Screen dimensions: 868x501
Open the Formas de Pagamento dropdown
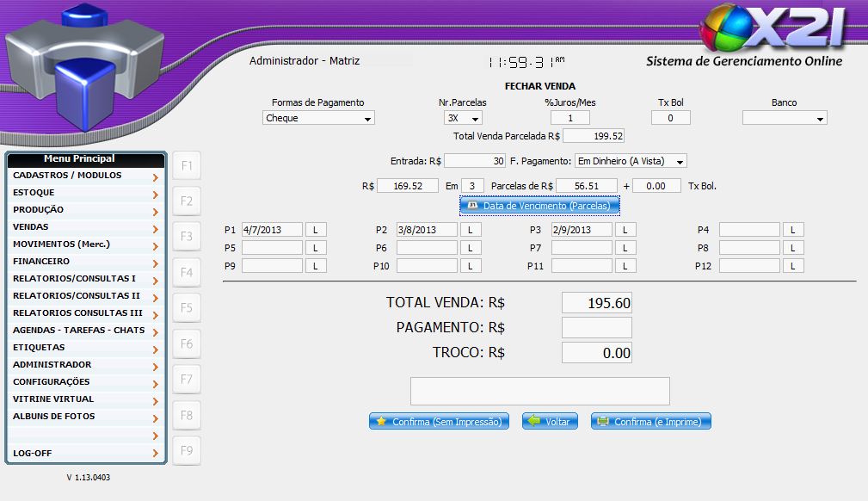click(318, 118)
